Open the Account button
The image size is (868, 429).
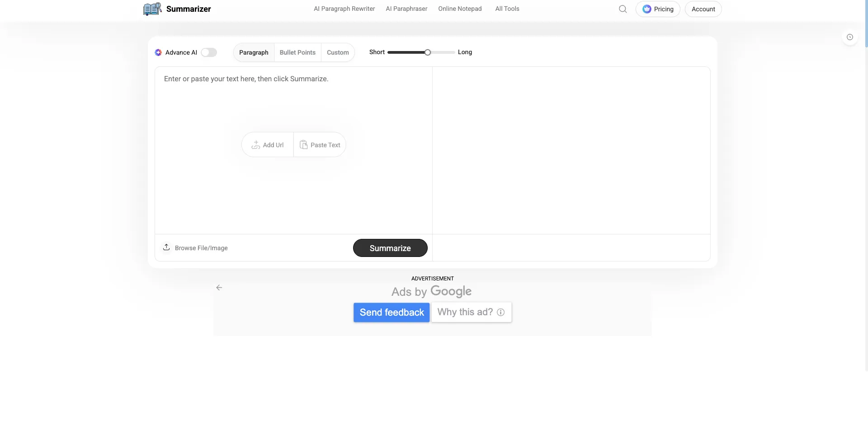[x=703, y=9]
